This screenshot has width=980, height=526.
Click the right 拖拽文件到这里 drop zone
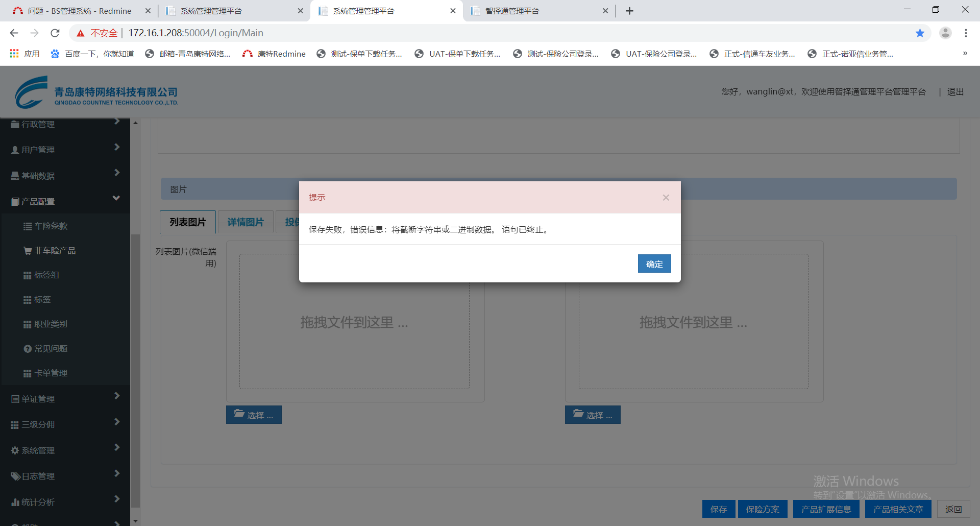pyautogui.click(x=693, y=322)
